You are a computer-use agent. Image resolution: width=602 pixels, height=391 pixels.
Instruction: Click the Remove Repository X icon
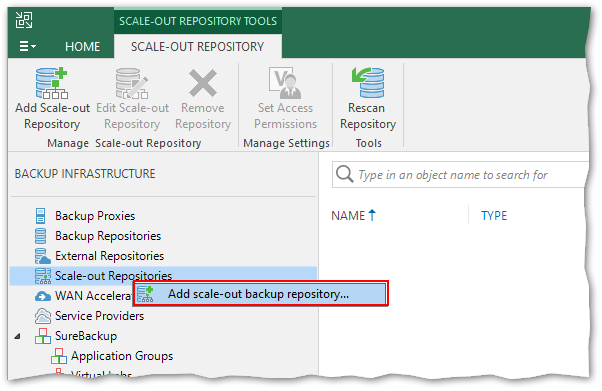(x=203, y=83)
